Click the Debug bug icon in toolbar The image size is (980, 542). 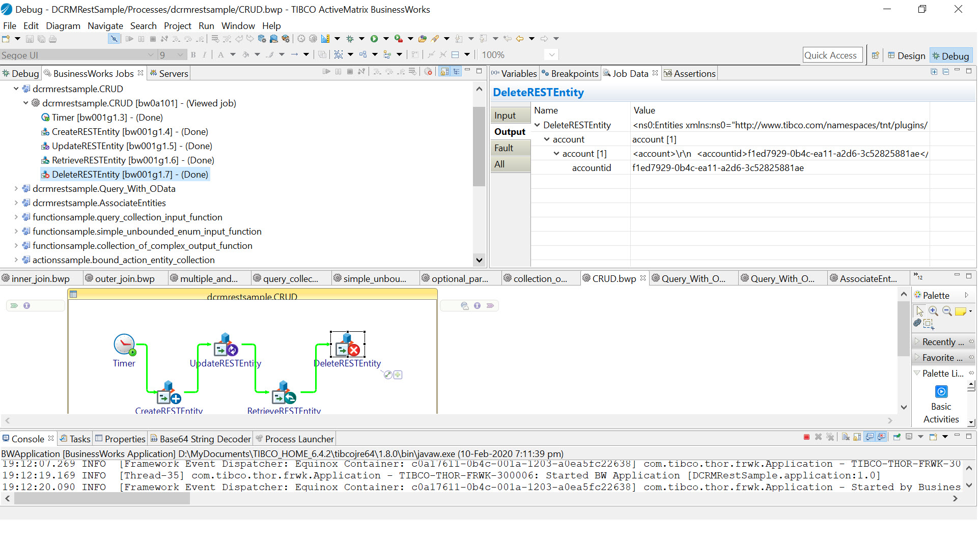coord(350,39)
